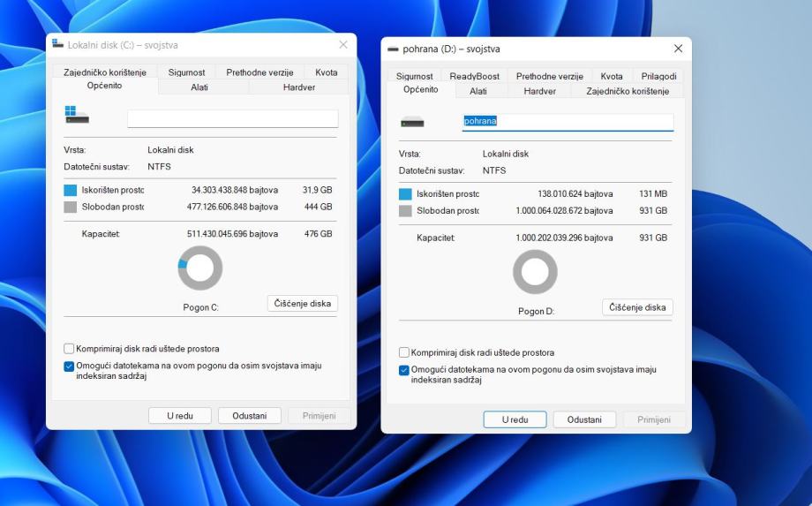Click Windows drive icon in C: properties
The height and width of the screenshot is (506, 812).
click(77, 115)
